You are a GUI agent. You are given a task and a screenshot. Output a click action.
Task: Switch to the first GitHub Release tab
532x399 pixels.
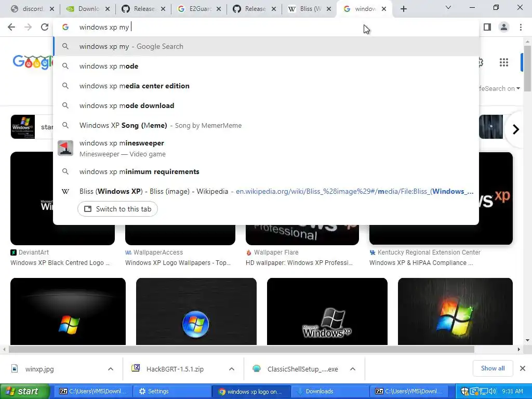point(143,9)
